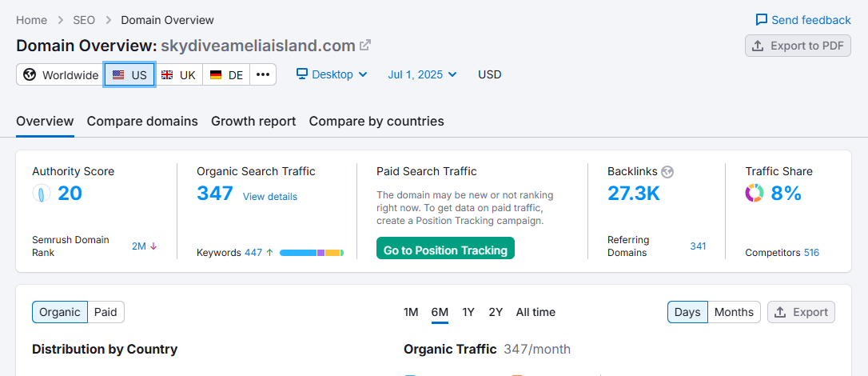The width and height of the screenshot is (868, 376).
Task: Switch chart to Organic traffic
Action: [x=60, y=312]
